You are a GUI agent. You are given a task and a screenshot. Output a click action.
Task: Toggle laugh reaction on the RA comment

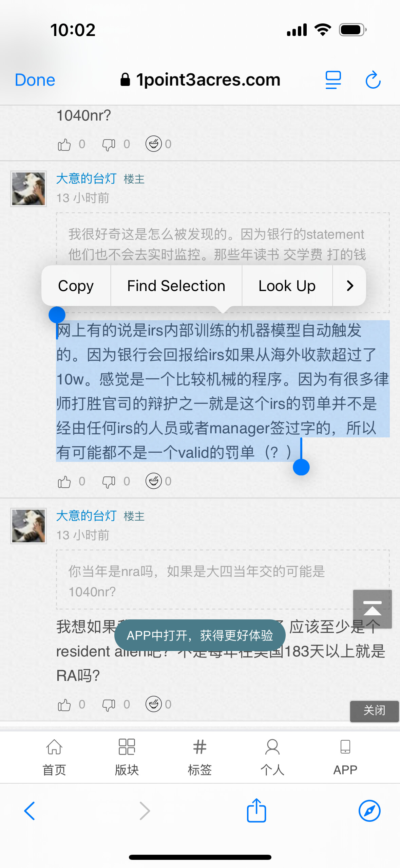pos(154,704)
